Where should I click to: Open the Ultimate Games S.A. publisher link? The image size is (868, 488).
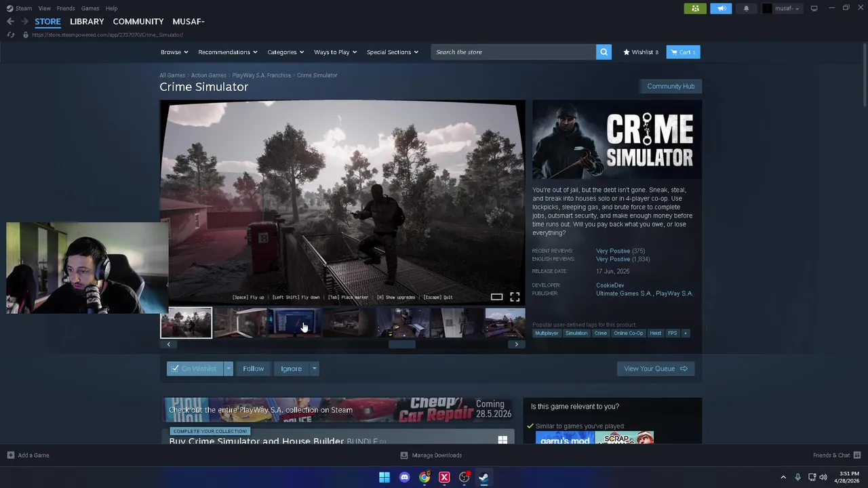(x=623, y=293)
